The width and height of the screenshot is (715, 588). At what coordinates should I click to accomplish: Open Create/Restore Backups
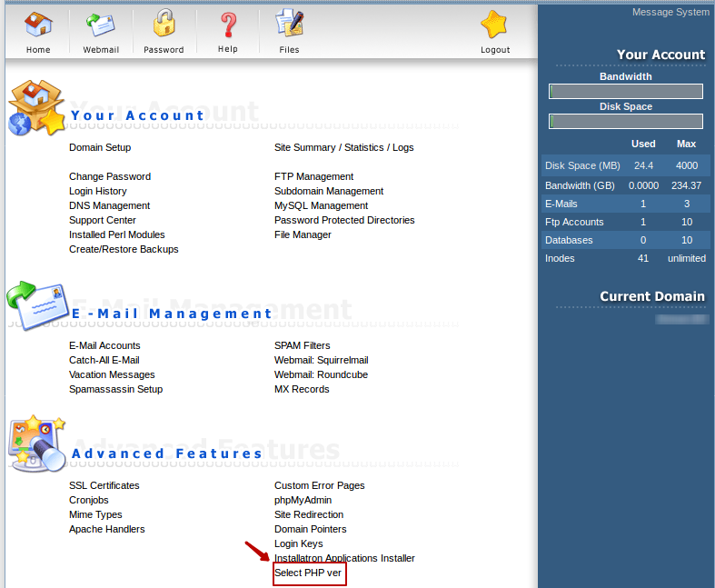(124, 249)
